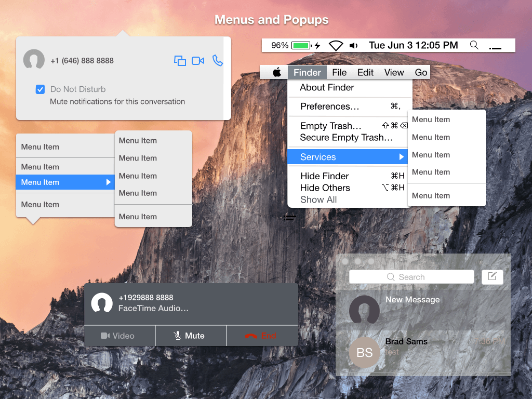Click the screen share icon beside +1 (646) number
The height and width of the screenshot is (399, 532).
click(180, 61)
